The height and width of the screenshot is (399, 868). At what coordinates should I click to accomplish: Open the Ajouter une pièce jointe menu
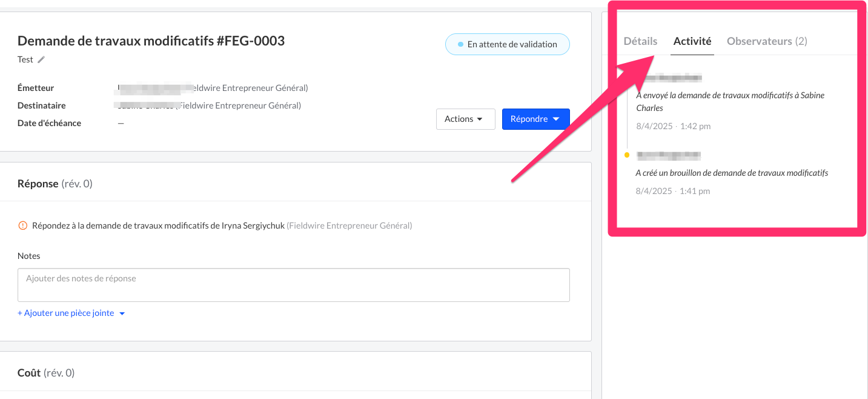point(71,313)
